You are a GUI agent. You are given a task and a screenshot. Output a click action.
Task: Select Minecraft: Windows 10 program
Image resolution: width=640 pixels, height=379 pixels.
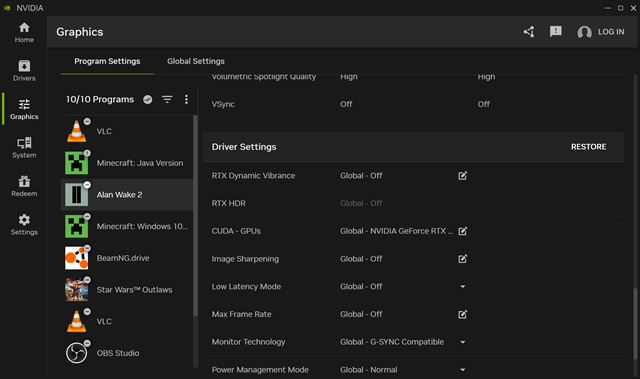click(127, 226)
